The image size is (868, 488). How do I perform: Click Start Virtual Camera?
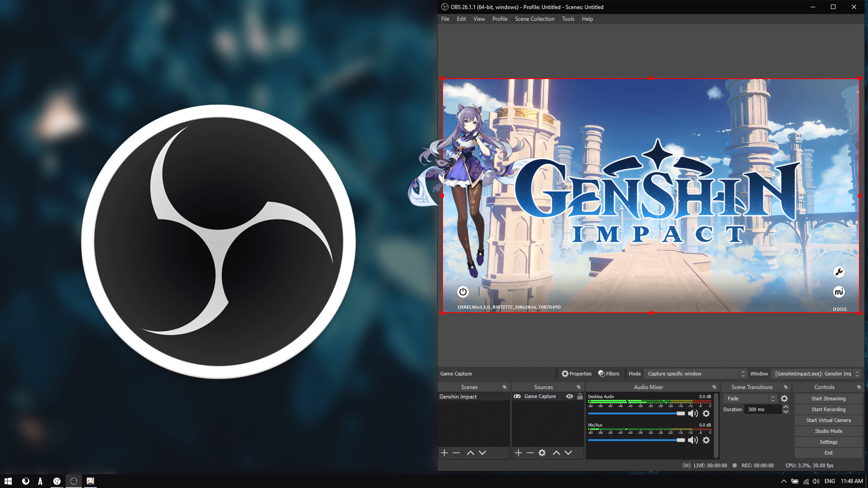pyautogui.click(x=828, y=420)
